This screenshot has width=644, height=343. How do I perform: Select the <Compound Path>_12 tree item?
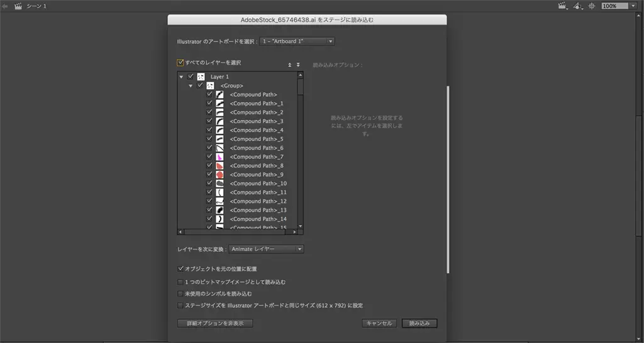[x=258, y=201]
